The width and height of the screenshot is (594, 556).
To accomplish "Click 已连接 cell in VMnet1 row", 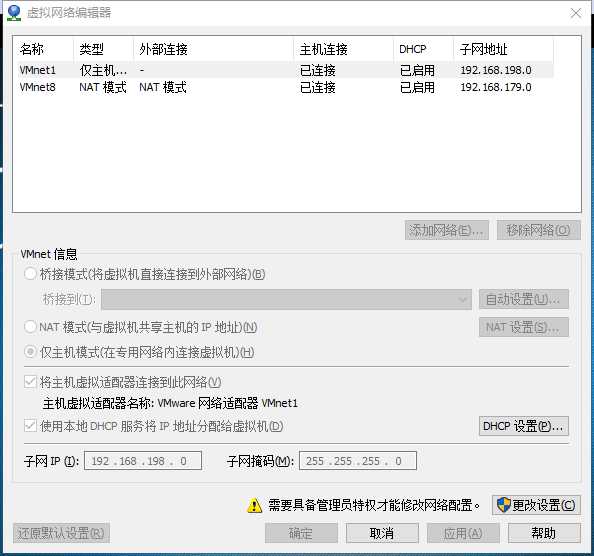I will pos(317,70).
